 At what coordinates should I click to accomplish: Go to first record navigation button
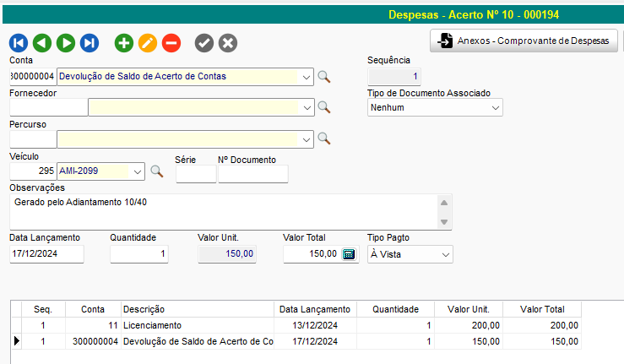click(x=19, y=42)
